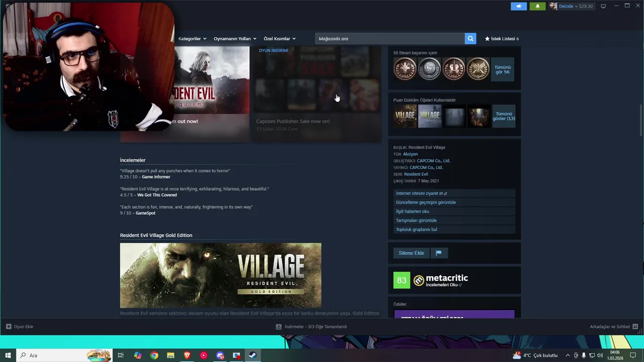Open Brave browser from taskbar
The height and width of the screenshot is (362, 644).
[x=187, y=355]
